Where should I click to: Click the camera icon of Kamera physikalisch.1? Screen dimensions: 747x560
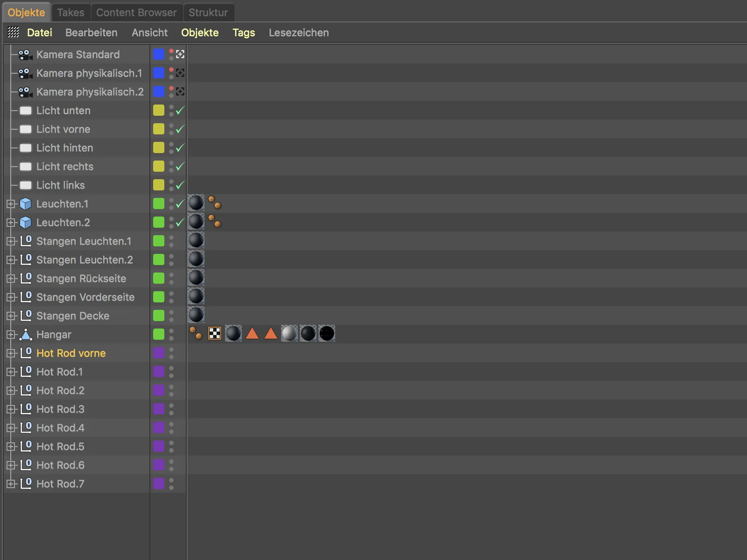click(25, 73)
